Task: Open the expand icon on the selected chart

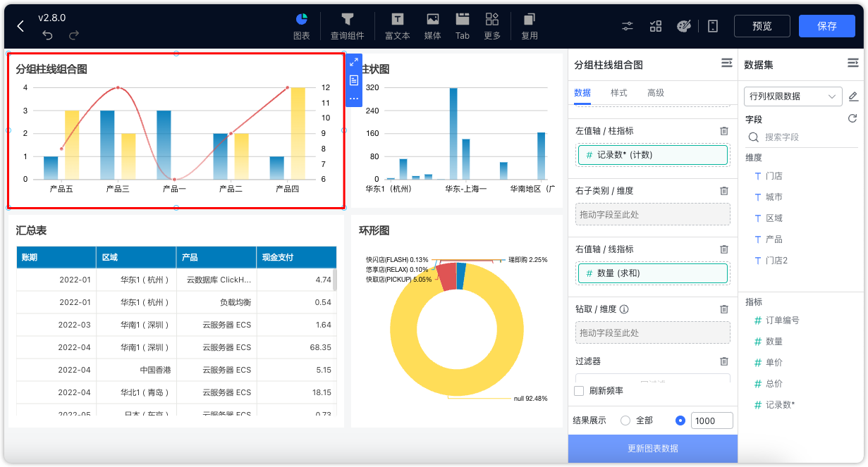Action: point(353,62)
